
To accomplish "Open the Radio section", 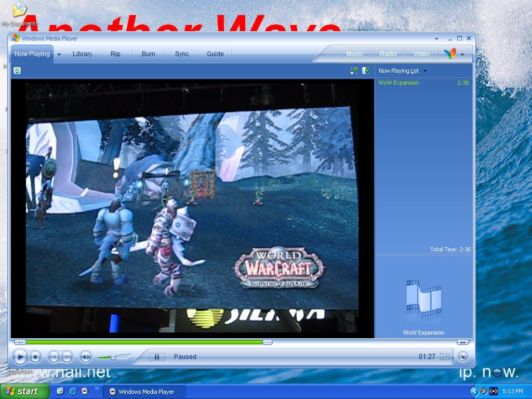I will click(388, 54).
